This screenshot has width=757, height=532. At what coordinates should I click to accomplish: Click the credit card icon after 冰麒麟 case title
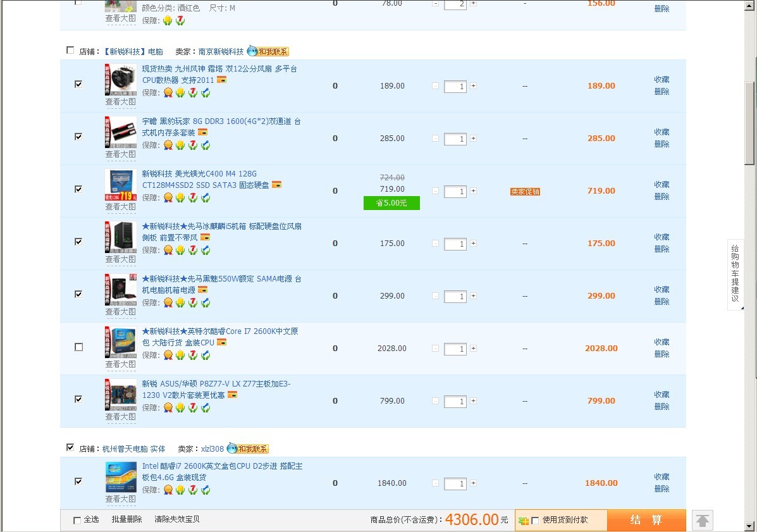(x=205, y=237)
